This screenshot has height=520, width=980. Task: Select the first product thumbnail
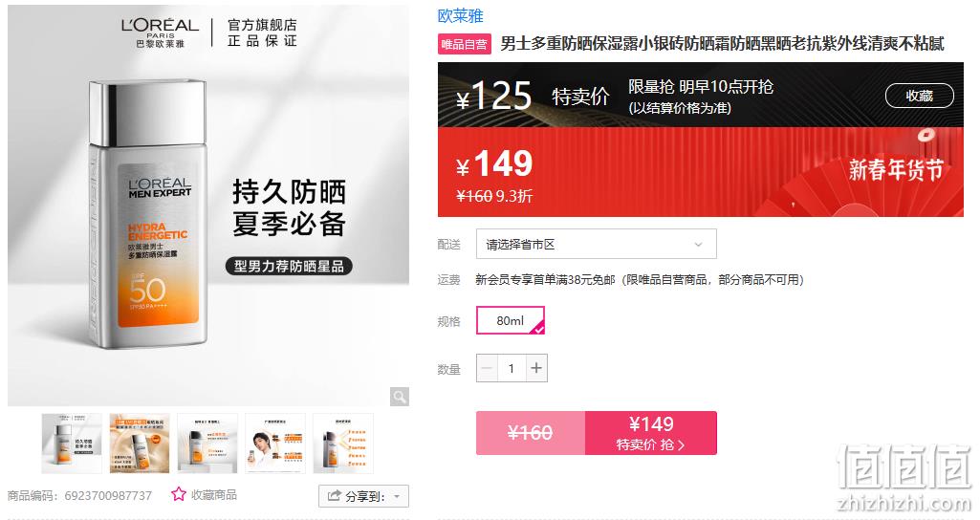[x=72, y=444]
